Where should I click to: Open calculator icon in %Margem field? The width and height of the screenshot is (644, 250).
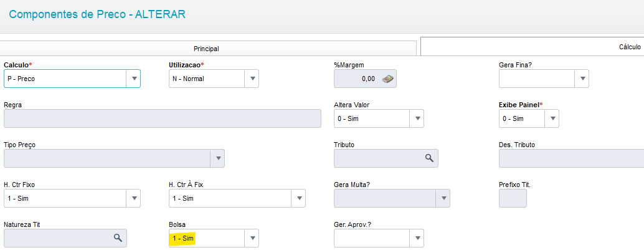coord(388,79)
